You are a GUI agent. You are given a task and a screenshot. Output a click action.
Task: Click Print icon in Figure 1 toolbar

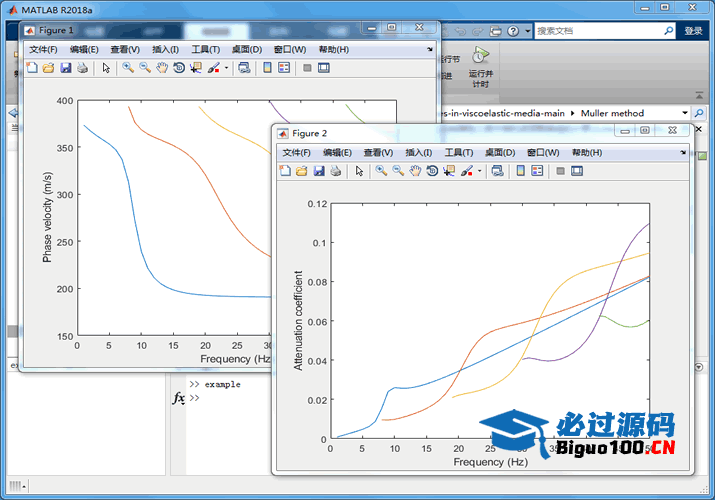[83, 68]
